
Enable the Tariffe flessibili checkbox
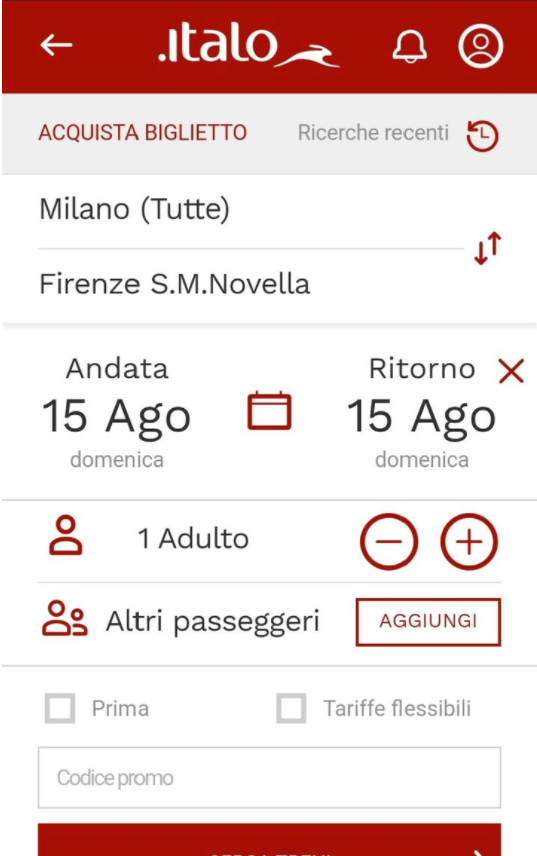291,708
